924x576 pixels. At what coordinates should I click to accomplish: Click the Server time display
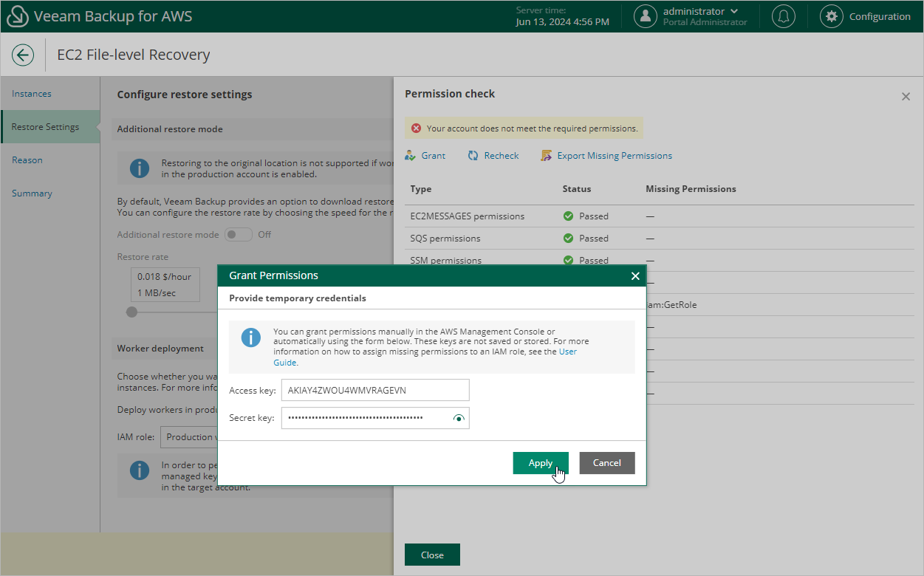[563, 16]
